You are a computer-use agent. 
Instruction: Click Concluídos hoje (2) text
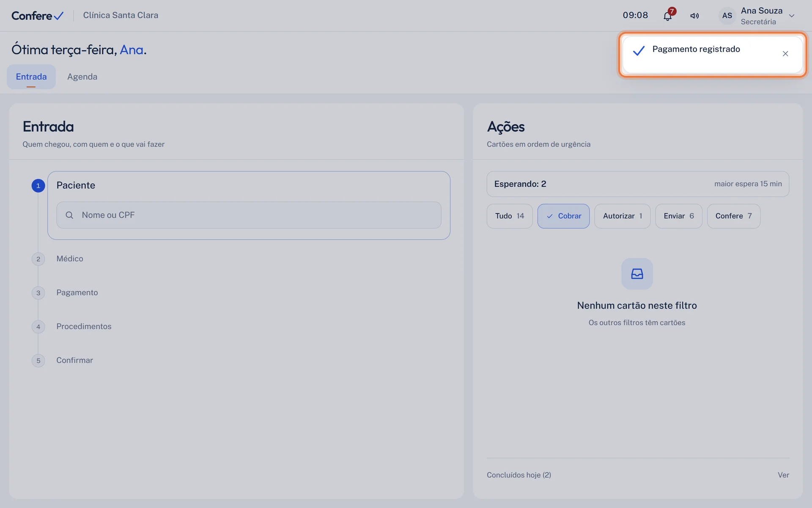coord(519,475)
